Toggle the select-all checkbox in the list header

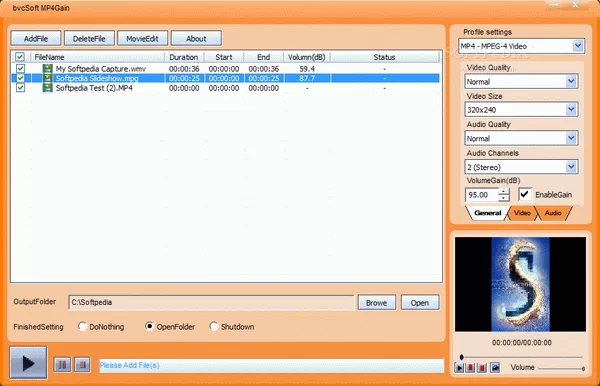click(20, 57)
